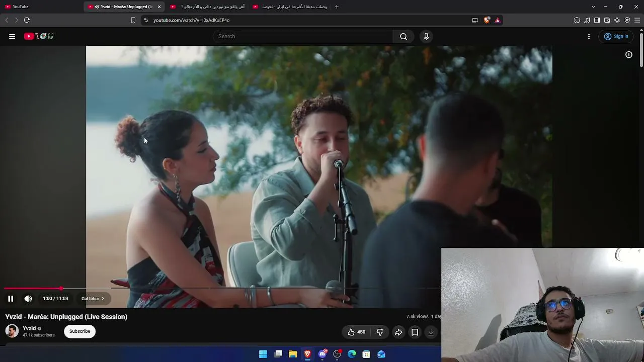Image resolution: width=644 pixels, height=362 pixels.
Task: Click the 1:00 / 11:08 time display
Action: (55, 299)
